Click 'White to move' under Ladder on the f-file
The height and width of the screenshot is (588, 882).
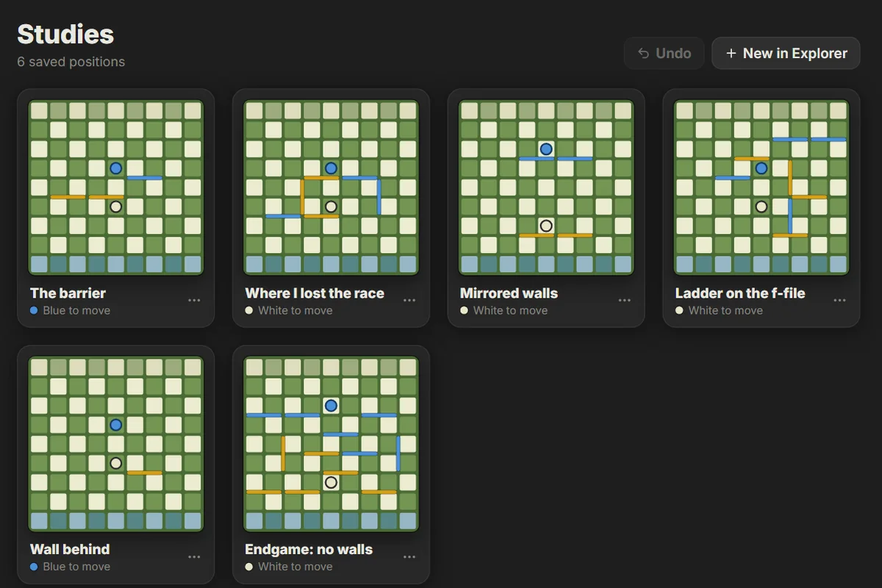[x=725, y=311]
